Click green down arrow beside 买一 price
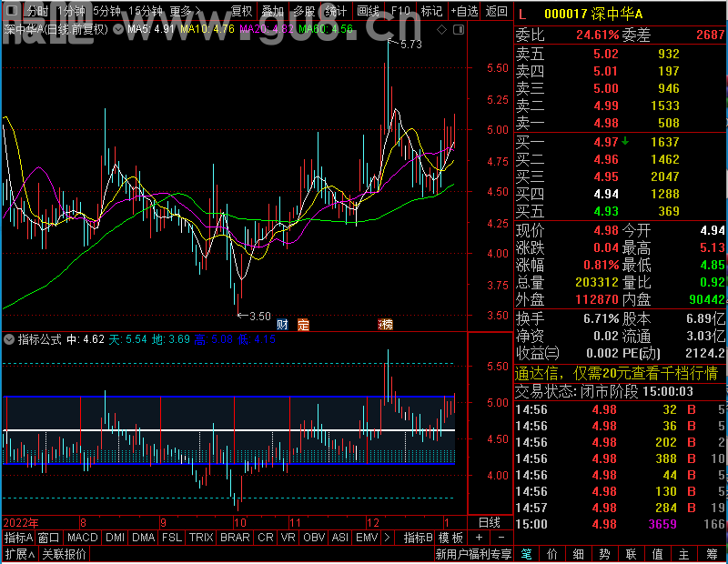This screenshot has height=564, width=728. point(625,141)
